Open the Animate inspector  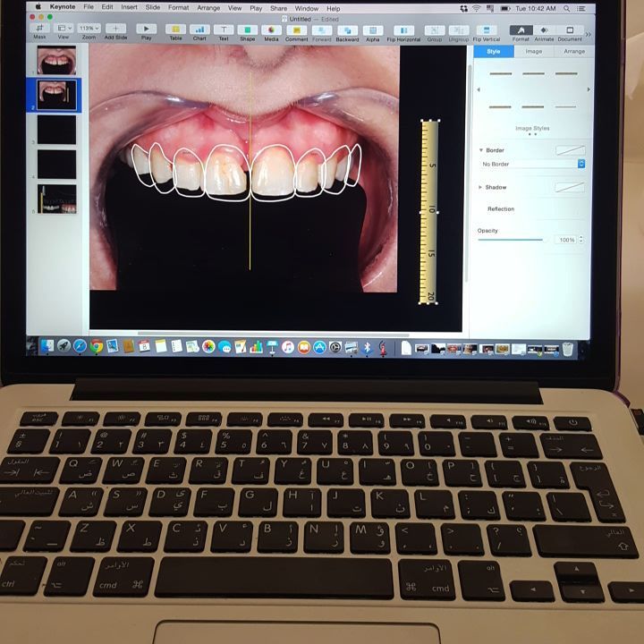(x=544, y=30)
